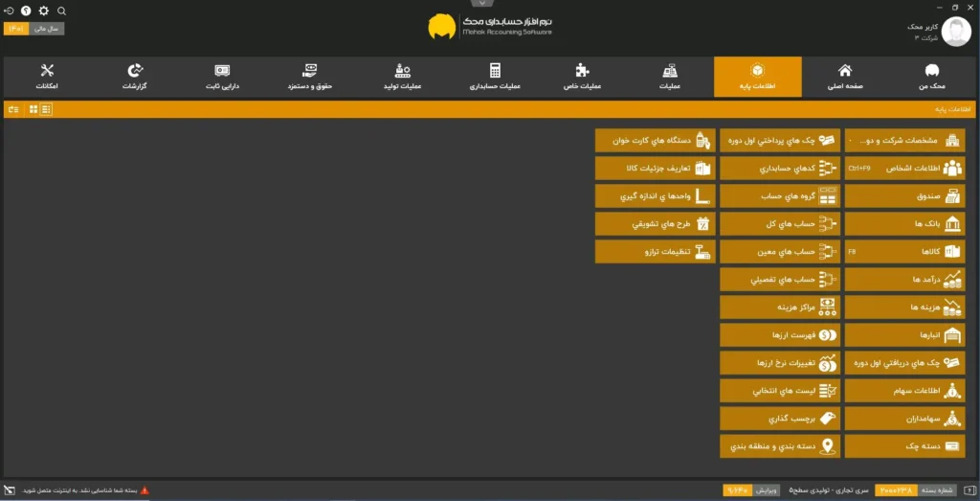Expand the top center pull-down chevron

coord(490,4)
